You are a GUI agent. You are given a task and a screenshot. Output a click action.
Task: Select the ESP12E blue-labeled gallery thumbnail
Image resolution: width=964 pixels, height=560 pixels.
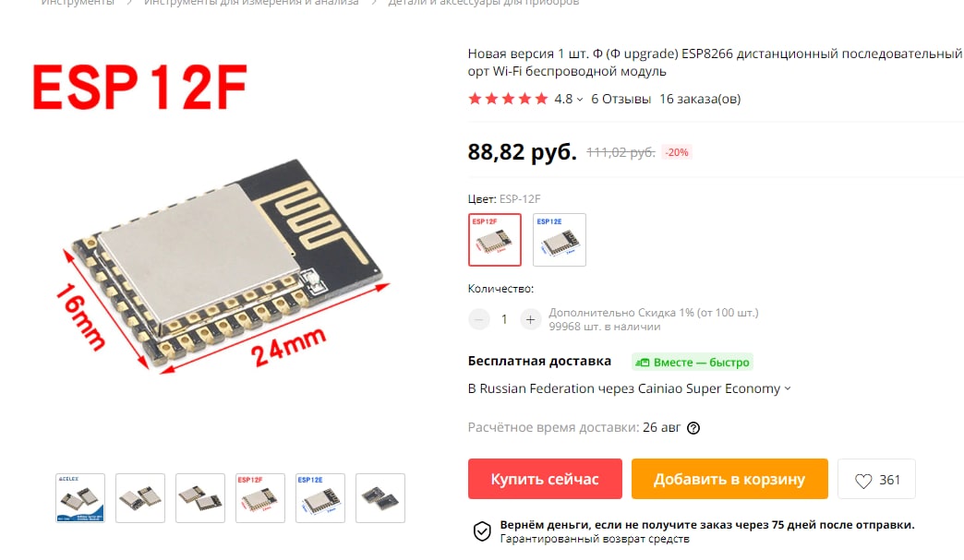tap(319, 498)
